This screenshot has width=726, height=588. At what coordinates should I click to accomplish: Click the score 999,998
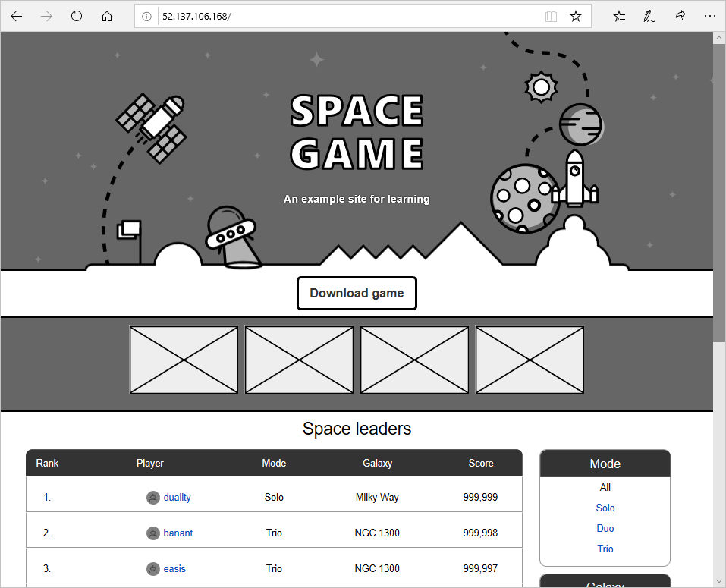point(480,533)
